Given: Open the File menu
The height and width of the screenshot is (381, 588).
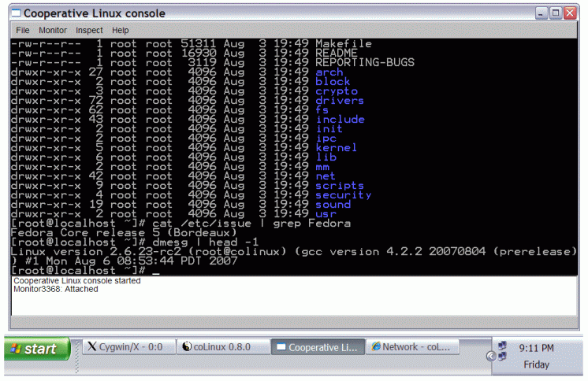Looking at the screenshot, I should [23, 30].
